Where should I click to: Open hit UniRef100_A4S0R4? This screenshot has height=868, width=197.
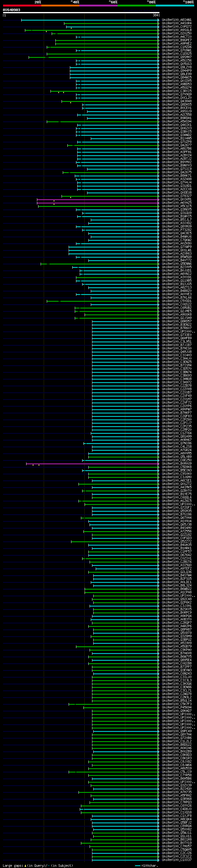[176, 23]
